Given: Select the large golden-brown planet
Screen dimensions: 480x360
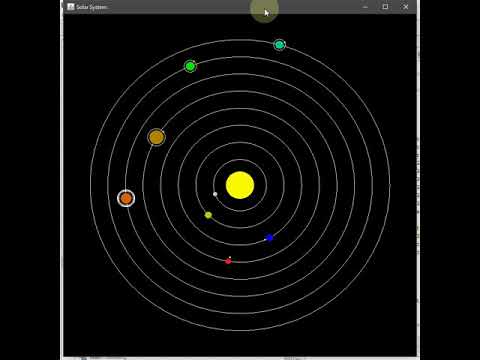Looking at the screenshot, I should click(x=156, y=137).
